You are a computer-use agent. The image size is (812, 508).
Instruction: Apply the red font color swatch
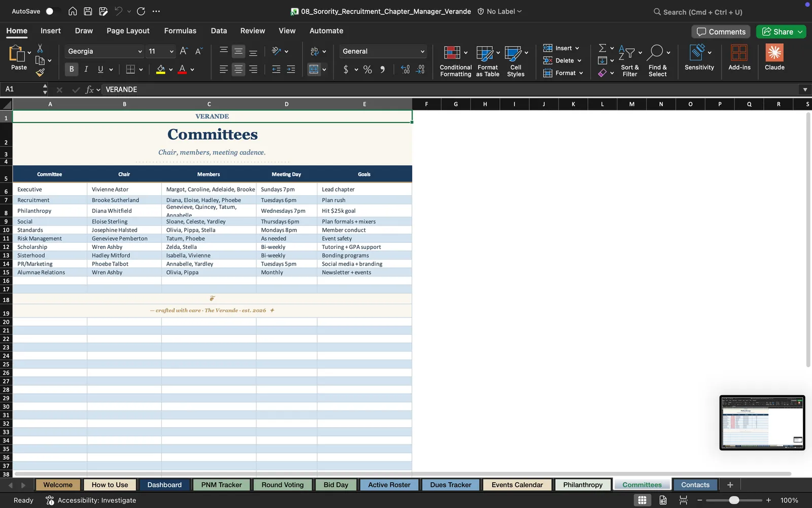click(182, 70)
